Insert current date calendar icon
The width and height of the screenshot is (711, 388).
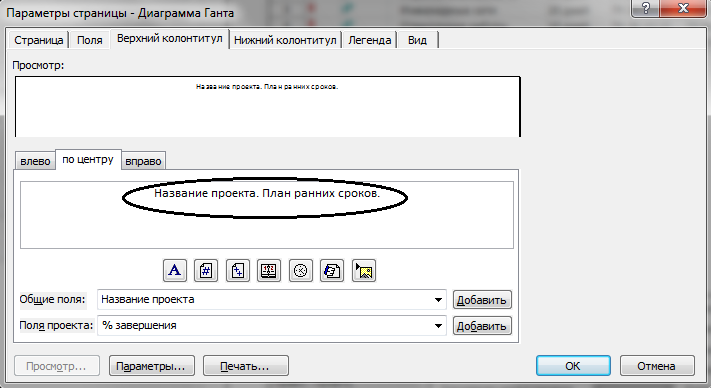point(269,271)
